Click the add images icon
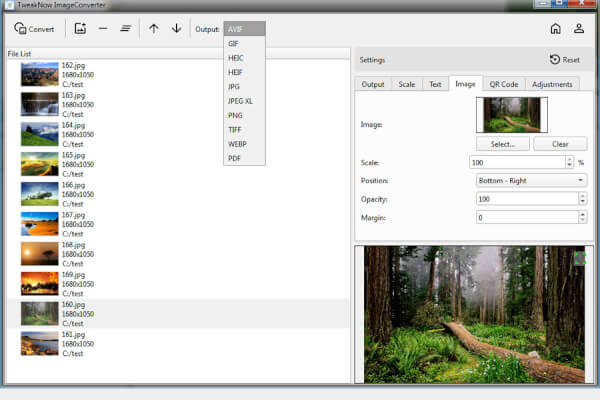 (x=81, y=28)
